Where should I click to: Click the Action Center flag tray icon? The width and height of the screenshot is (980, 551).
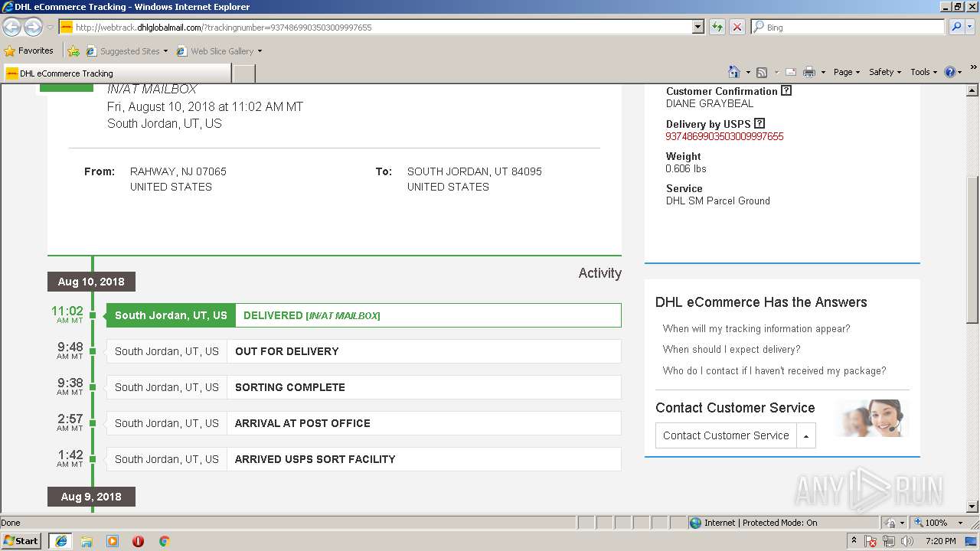pos(871,541)
